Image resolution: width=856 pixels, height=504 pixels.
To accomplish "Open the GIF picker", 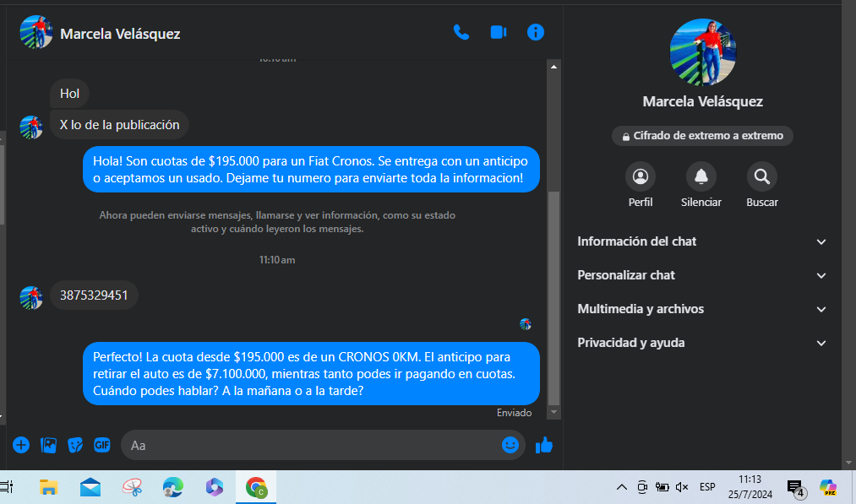I will point(102,445).
